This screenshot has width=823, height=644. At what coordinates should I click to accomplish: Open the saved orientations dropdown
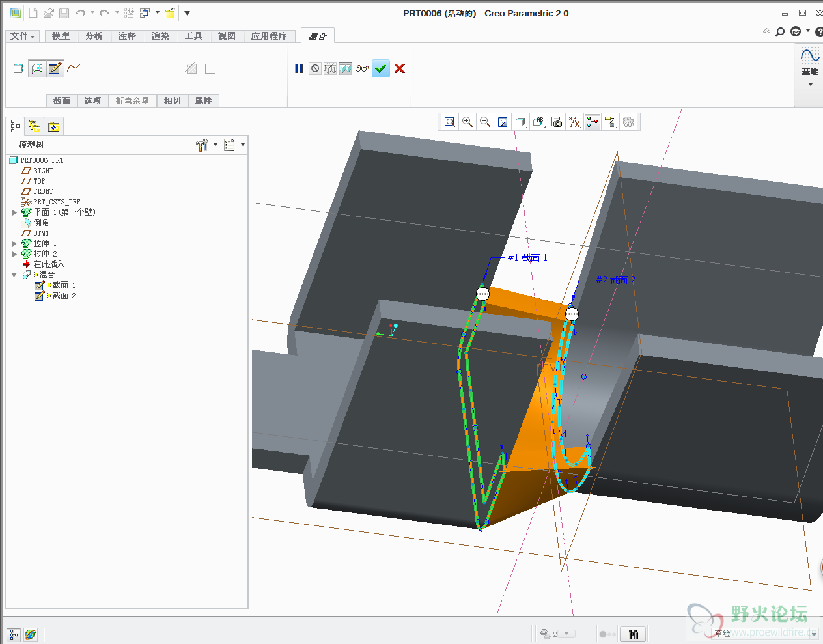pos(538,122)
